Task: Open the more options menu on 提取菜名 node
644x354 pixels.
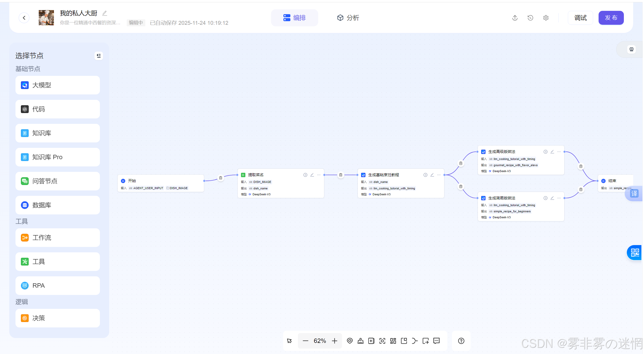Action: click(319, 175)
